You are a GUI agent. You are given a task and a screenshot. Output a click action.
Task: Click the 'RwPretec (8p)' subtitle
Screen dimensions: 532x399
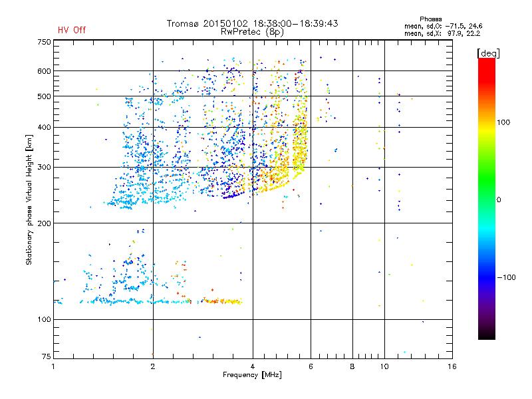tap(252, 32)
